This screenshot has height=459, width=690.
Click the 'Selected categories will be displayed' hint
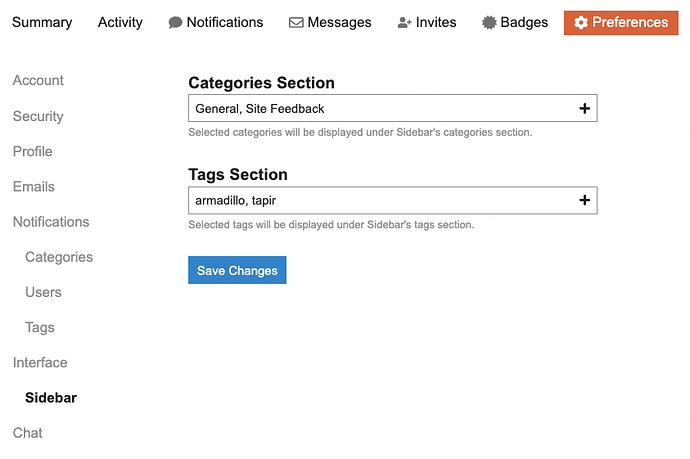[x=360, y=132]
